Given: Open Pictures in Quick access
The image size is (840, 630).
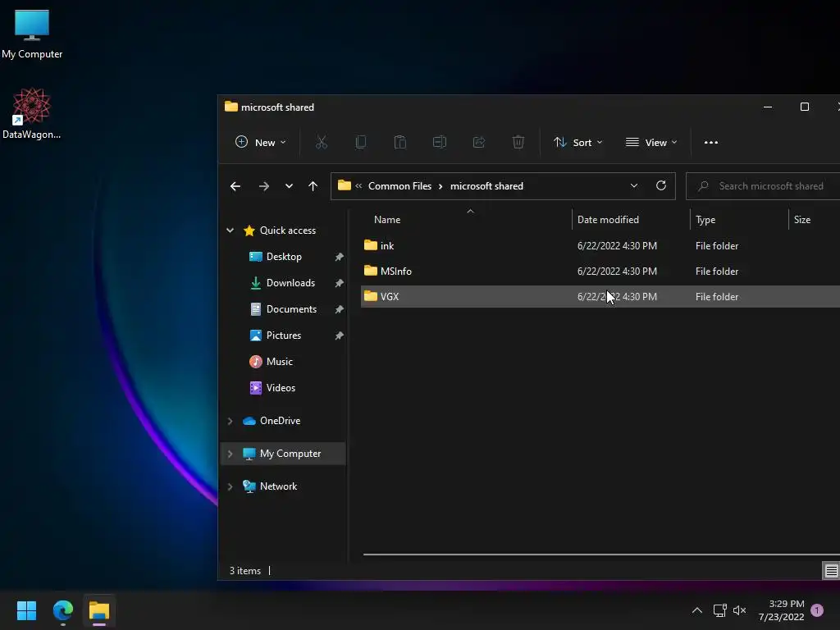Looking at the screenshot, I should [x=283, y=336].
